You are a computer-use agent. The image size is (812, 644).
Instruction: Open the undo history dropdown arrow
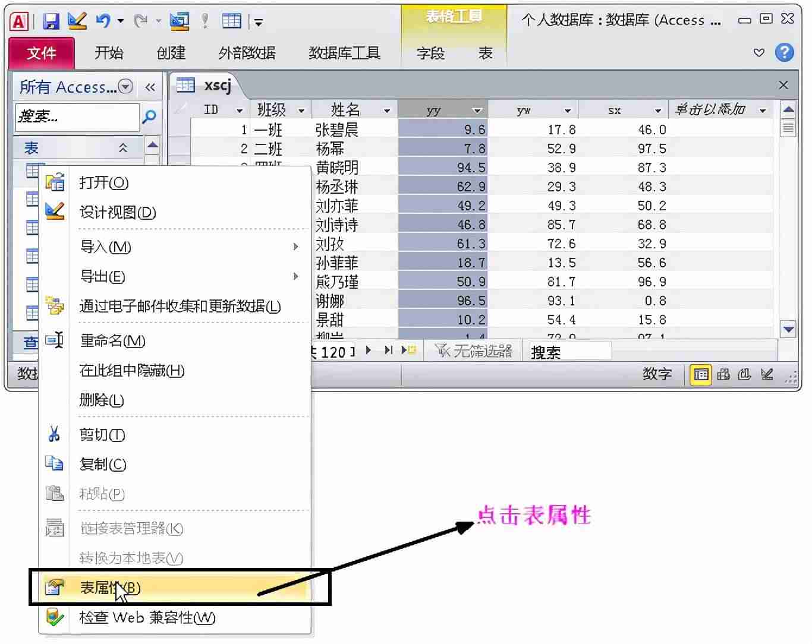click(121, 21)
